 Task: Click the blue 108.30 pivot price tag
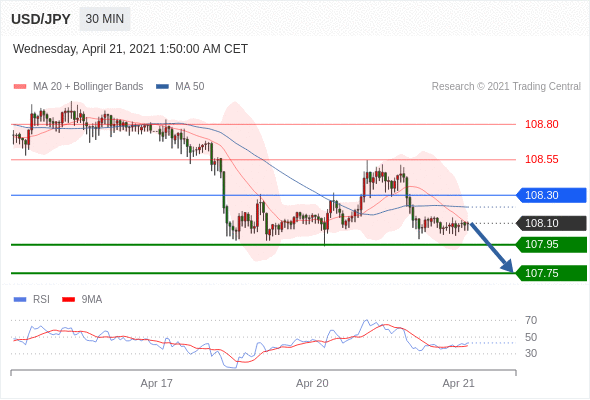[x=550, y=195]
